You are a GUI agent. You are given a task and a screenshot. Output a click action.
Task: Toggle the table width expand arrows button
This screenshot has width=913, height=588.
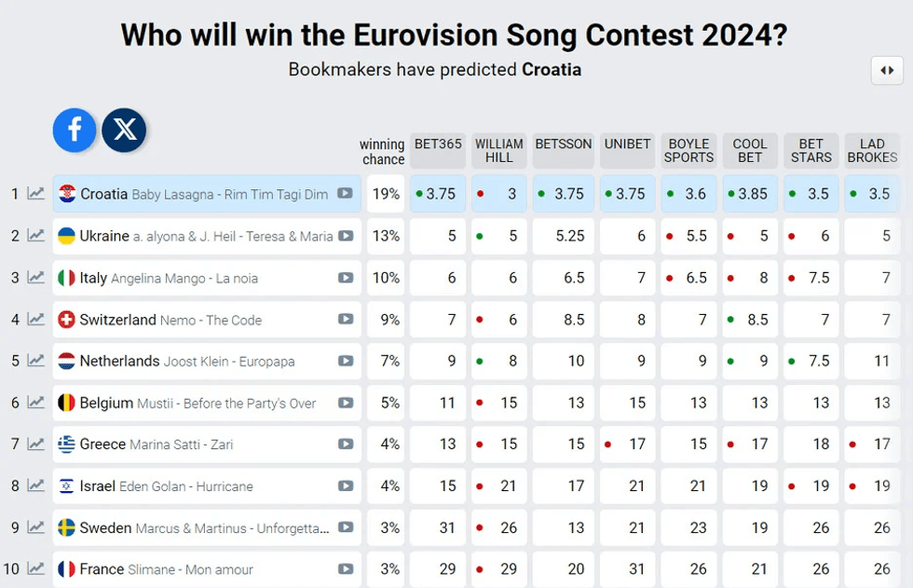887,71
